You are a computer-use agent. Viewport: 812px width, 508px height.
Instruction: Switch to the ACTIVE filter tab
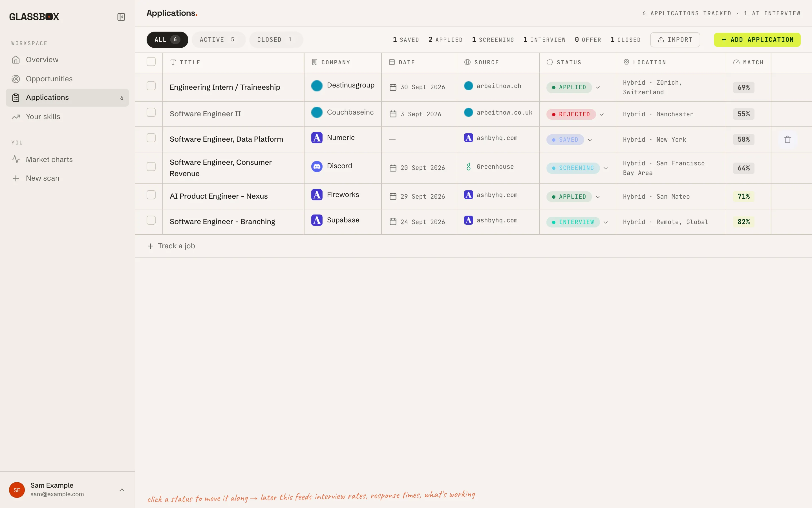point(219,40)
